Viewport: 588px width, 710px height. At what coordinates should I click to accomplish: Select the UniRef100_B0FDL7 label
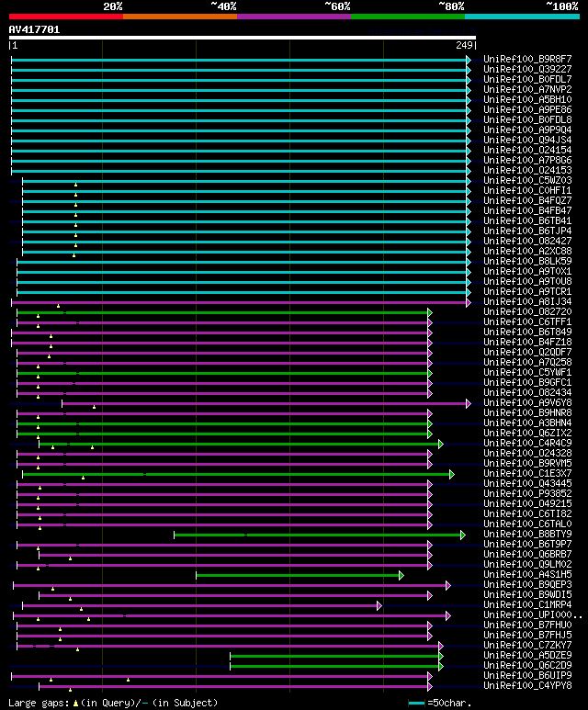(x=527, y=79)
